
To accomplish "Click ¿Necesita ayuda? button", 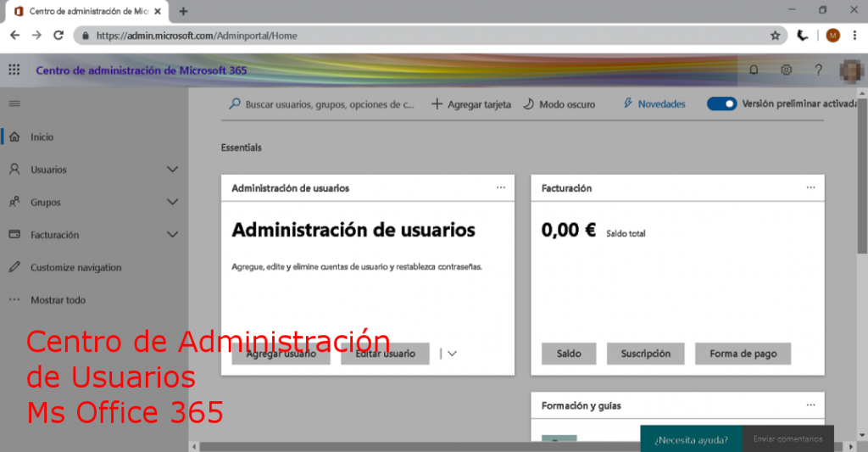I will tap(692, 439).
